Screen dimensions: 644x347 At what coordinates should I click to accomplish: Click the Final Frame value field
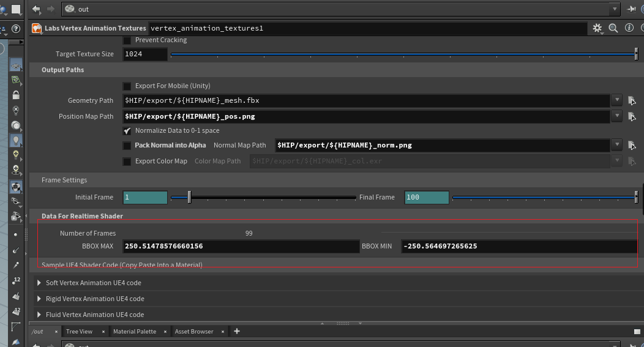pyautogui.click(x=426, y=197)
